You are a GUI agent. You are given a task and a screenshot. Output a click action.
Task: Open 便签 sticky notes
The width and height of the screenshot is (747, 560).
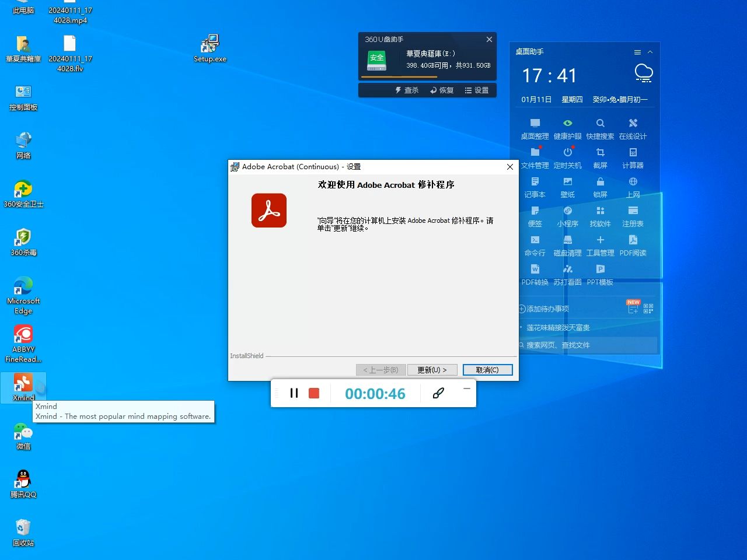[x=535, y=216]
